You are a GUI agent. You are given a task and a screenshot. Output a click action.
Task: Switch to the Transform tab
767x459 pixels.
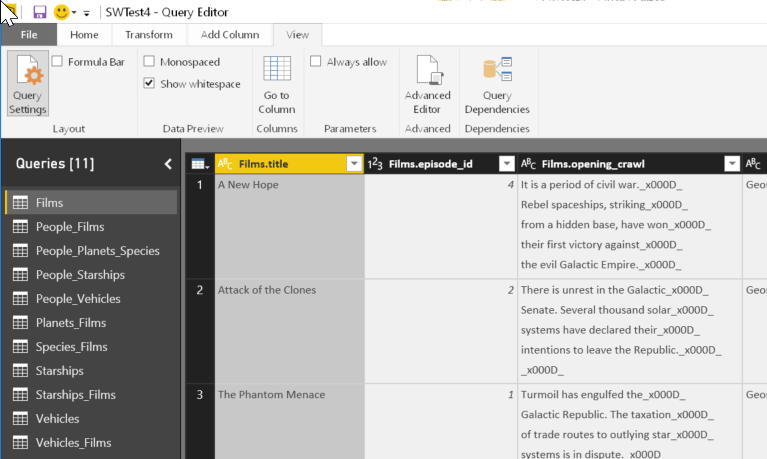tap(149, 35)
